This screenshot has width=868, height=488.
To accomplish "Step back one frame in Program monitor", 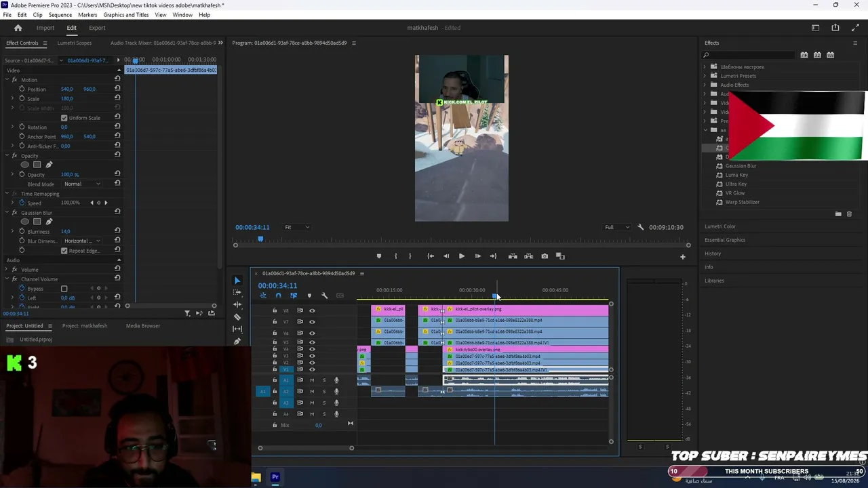I will point(446,256).
